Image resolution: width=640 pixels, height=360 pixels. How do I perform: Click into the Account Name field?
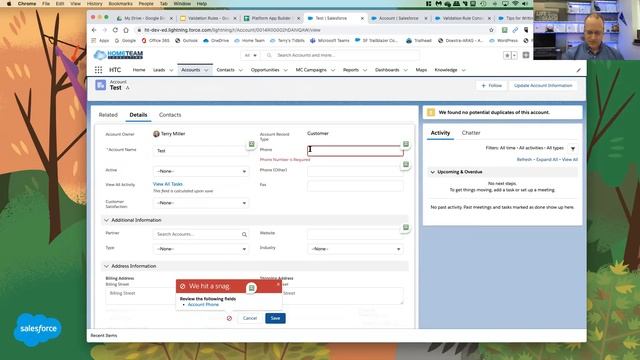[x=200, y=151]
